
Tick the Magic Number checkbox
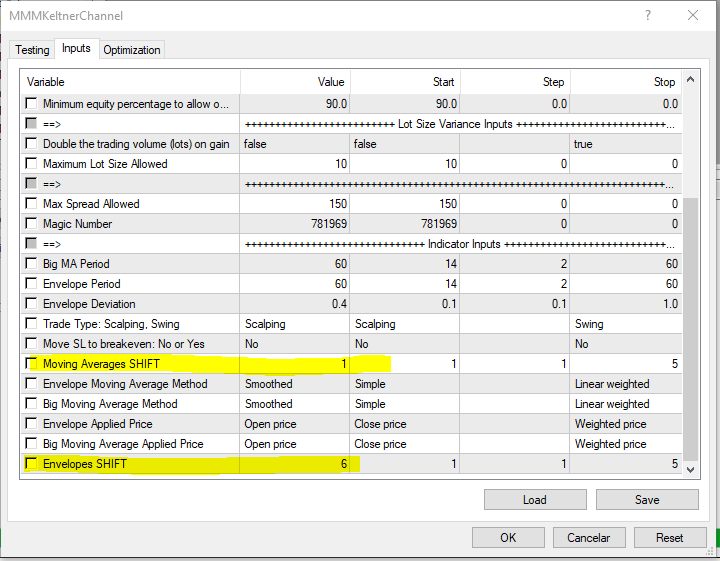click(x=31, y=224)
